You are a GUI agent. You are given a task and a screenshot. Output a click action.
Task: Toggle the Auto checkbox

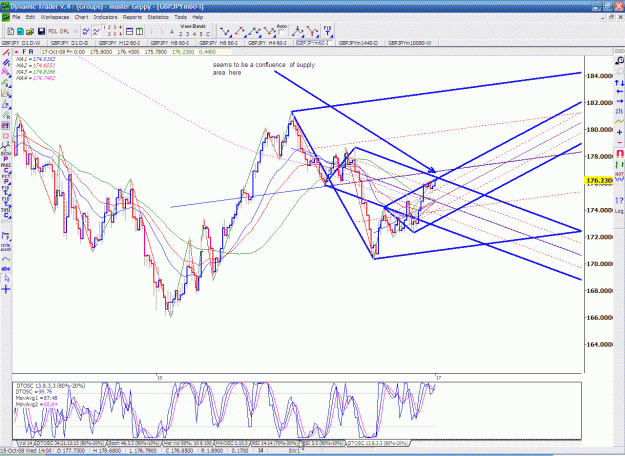pos(281,33)
